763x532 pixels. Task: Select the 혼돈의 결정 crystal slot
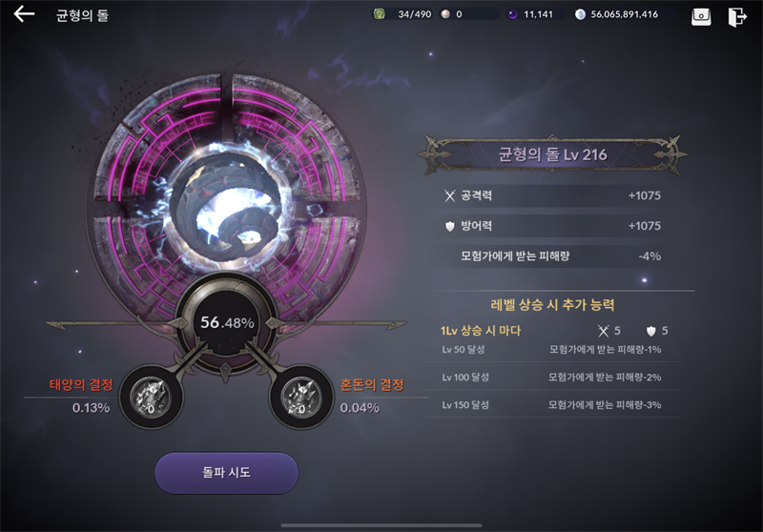pyautogui.click(x=301, y=397)
